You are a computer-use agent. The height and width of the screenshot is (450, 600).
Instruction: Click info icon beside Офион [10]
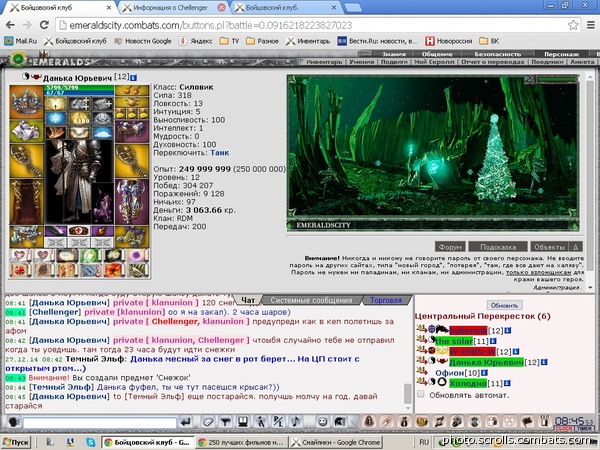[x=484, y=372]
